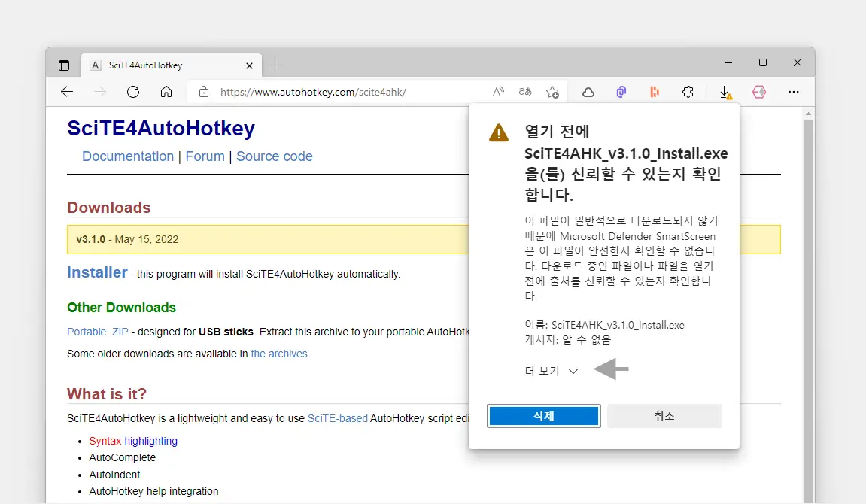866x504 pixels.
Task: Click the Read aloud icon in toolbar
Action: click(x=497, y=91)
